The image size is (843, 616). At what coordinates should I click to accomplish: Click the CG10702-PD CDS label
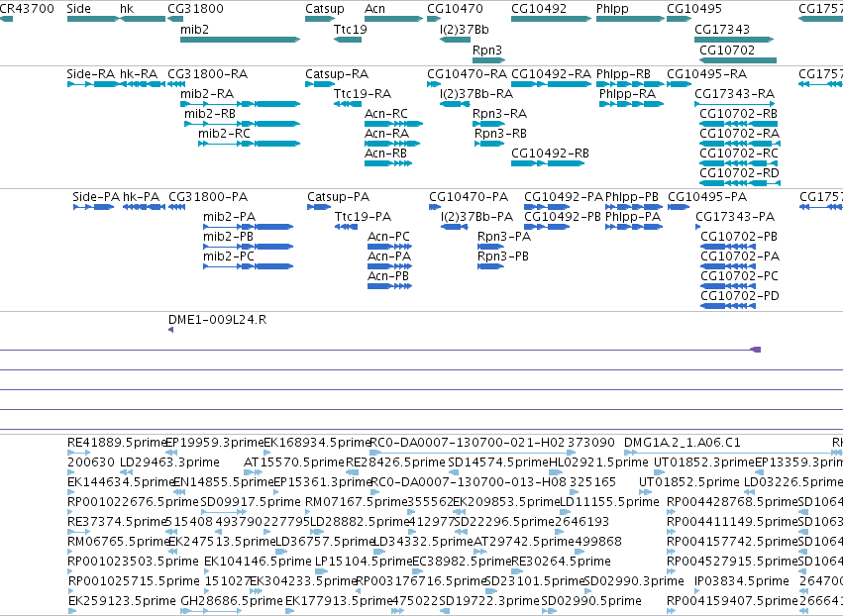(x=740, y=296)
